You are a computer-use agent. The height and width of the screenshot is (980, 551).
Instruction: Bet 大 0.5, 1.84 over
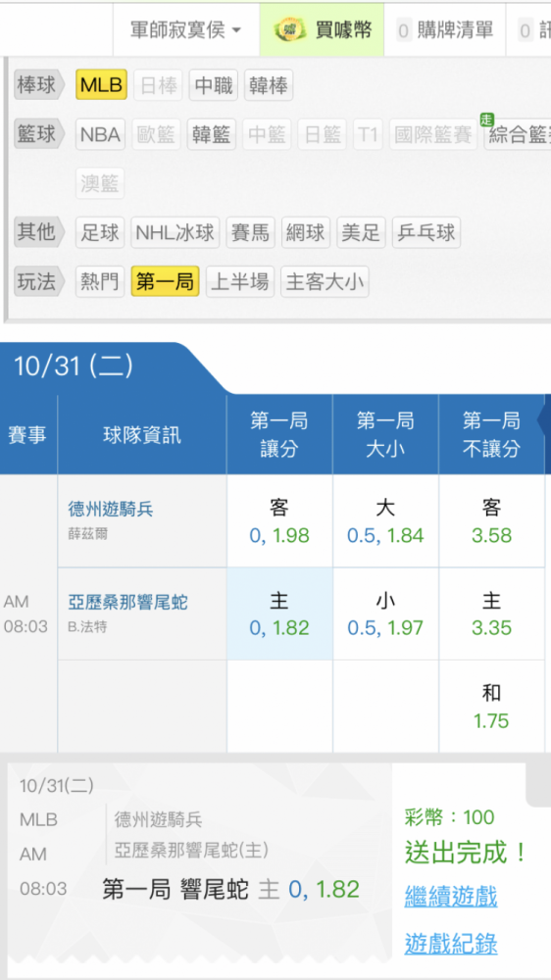click(x=385, y=521)
